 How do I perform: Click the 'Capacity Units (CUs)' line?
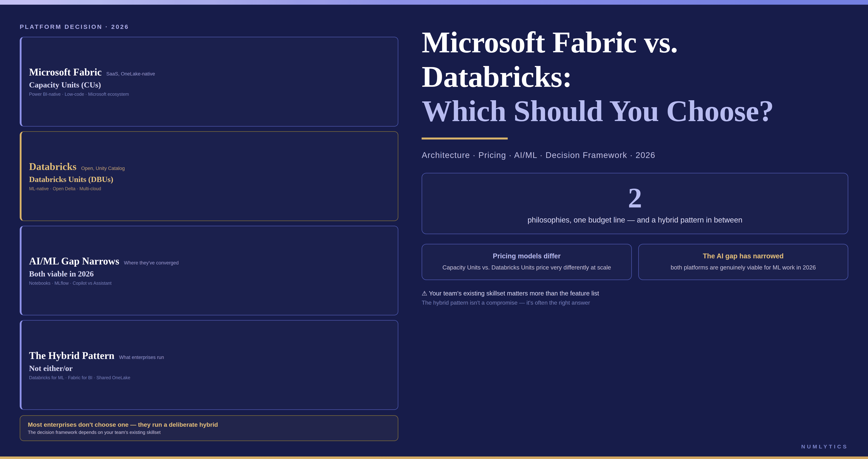click(65, 85)
